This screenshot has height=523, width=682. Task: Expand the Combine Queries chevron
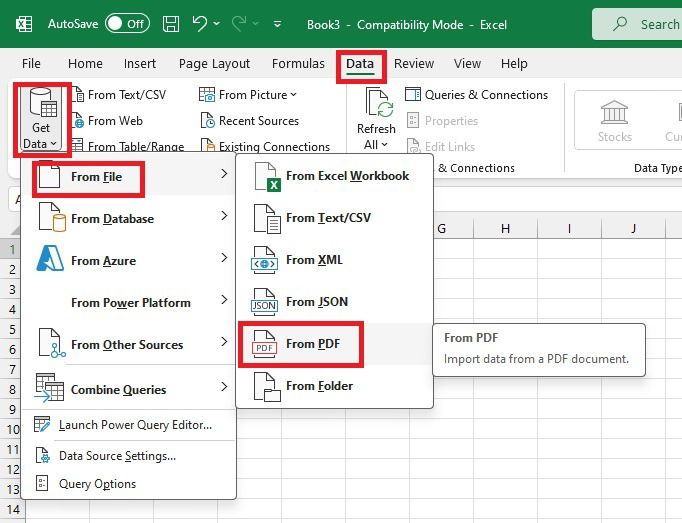[x=224, y=386]
